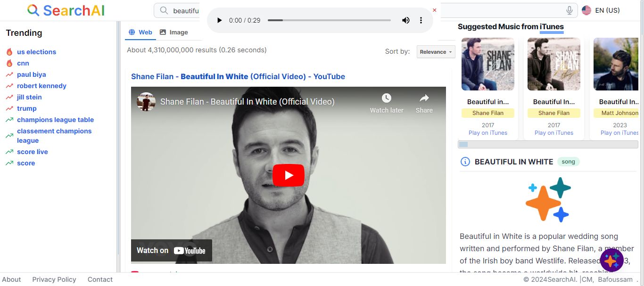Screen dimensions: 644x286
Task: Go to trending topic "trump"
Action: pos(27,108)
